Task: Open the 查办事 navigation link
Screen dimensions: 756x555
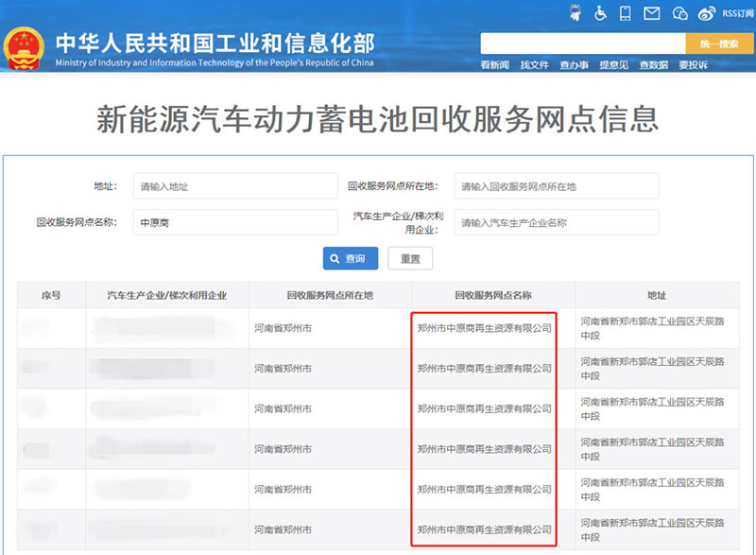Action: coord(575,65)
